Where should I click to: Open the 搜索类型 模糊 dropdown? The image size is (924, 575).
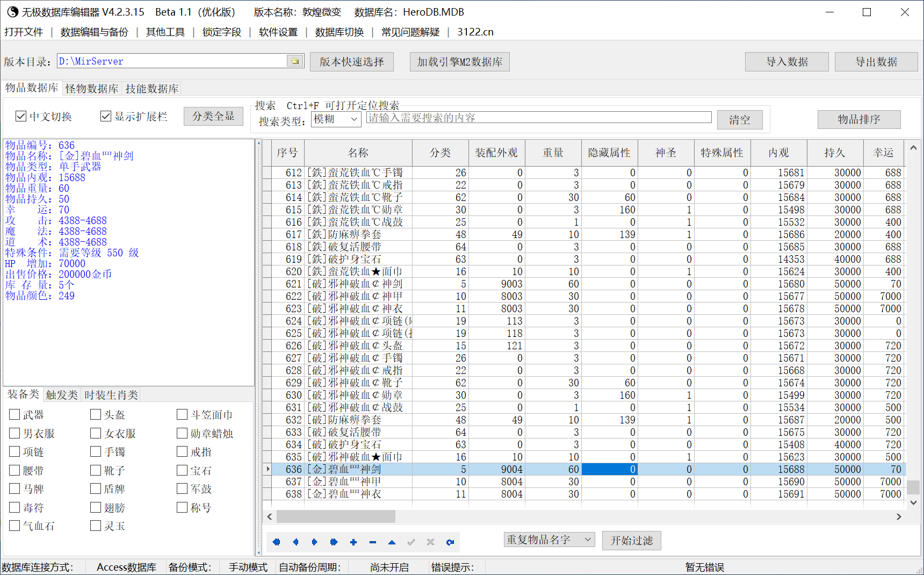[x=355, y=119]
